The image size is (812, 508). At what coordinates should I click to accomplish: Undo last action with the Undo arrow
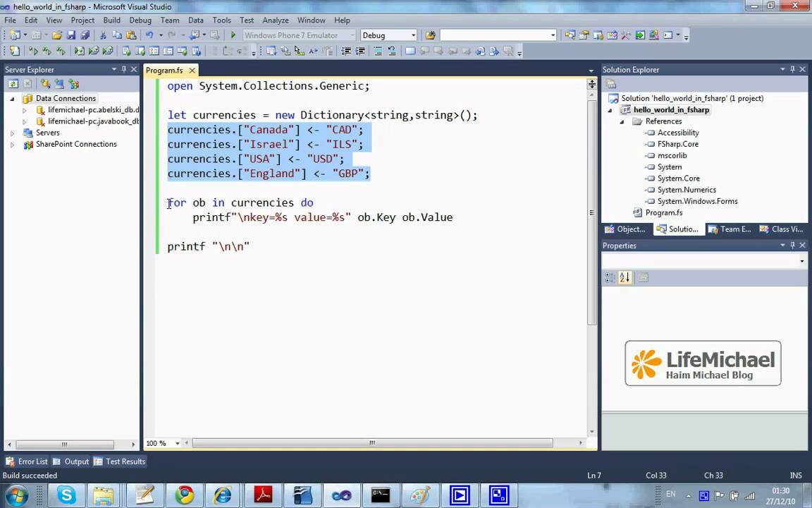pos(149,35)
